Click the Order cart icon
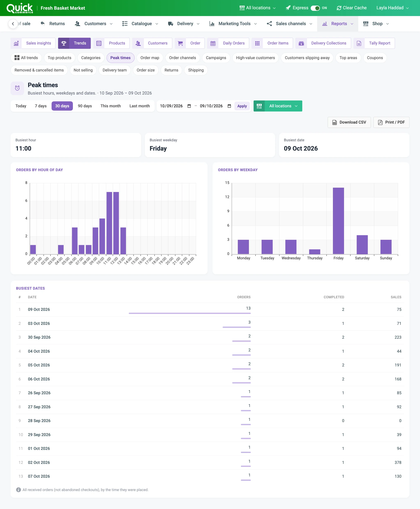The width and height of the screenshot is (420, 509). (180, 43)
